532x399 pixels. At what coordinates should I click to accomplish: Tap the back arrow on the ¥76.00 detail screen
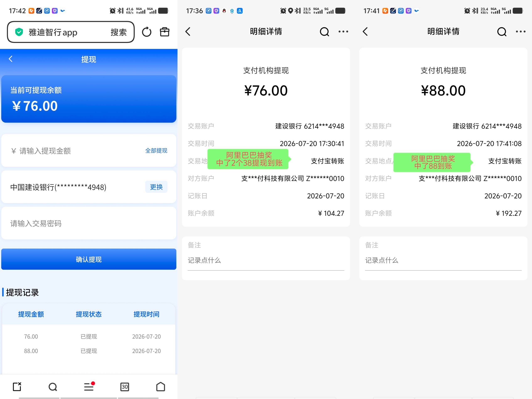click(188, 32)
